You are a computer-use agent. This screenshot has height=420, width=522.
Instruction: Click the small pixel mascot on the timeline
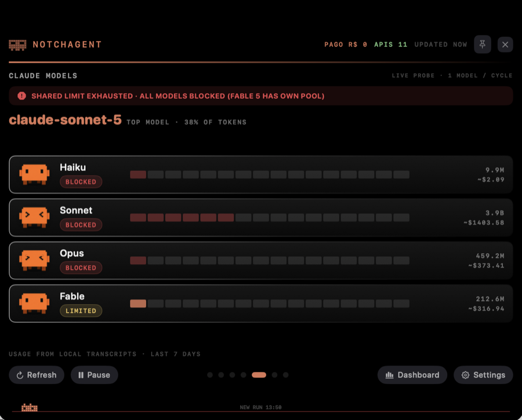tap(30, 407)
